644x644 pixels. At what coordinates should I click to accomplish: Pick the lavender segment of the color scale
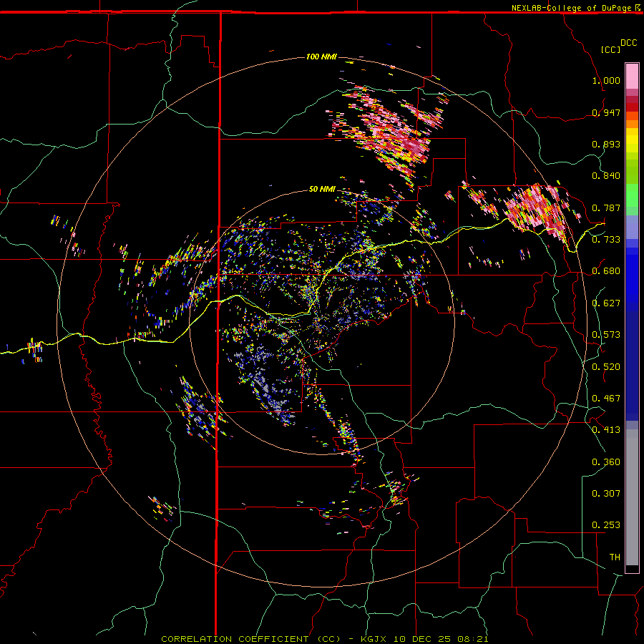point(632,228)
